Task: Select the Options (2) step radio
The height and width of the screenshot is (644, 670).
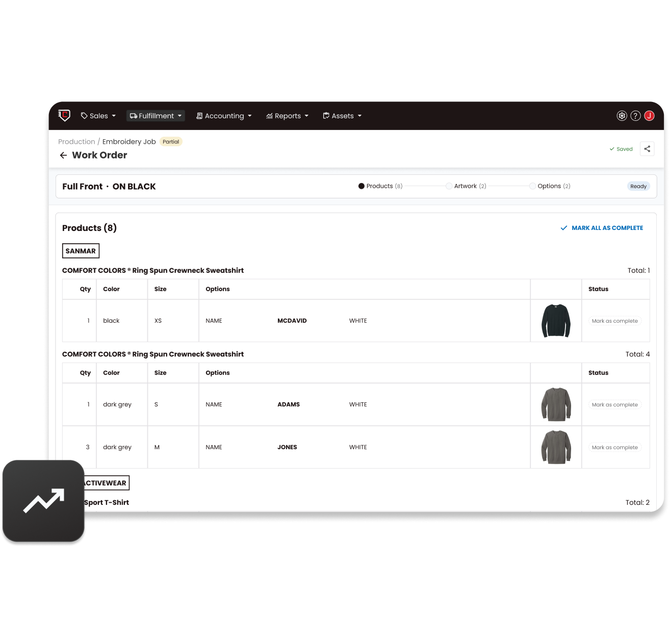Action: (532, 186)
